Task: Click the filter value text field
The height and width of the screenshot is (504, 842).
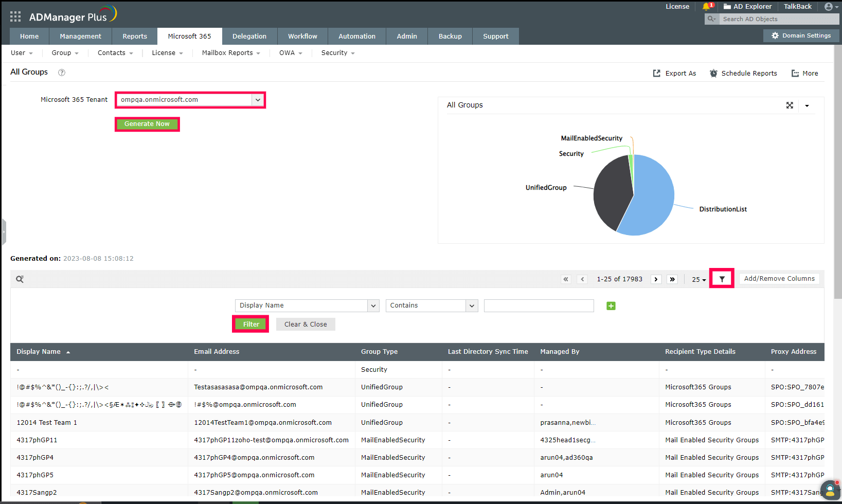Action: pos(539,305)
